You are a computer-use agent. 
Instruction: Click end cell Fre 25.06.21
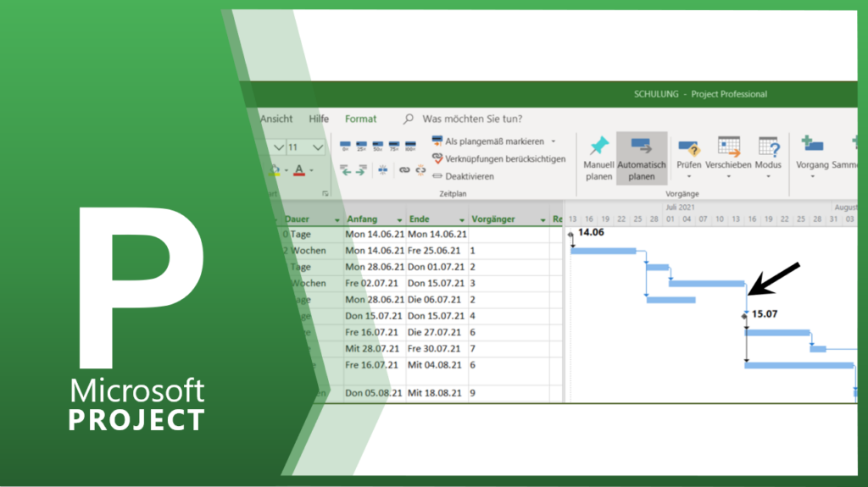pos(437,251)
